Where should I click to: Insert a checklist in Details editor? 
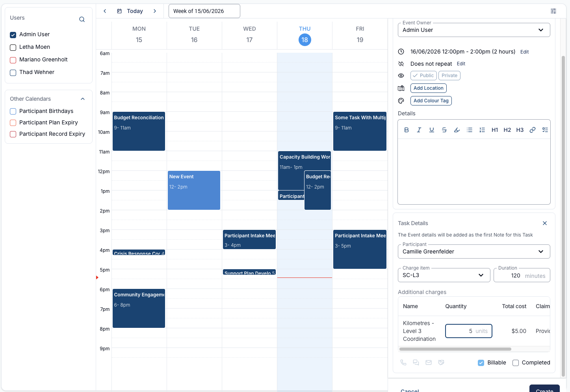click(545, 130)
